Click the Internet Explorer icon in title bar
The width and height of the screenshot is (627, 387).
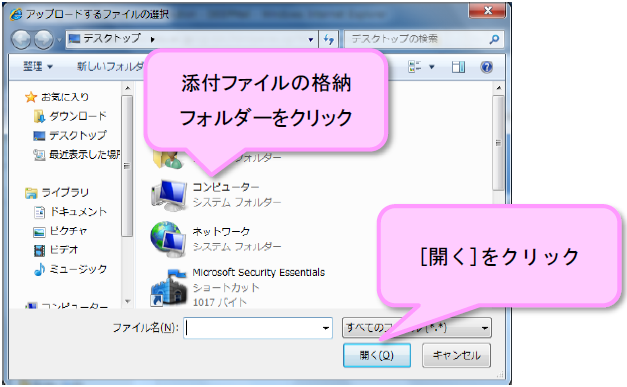point(16,15)
